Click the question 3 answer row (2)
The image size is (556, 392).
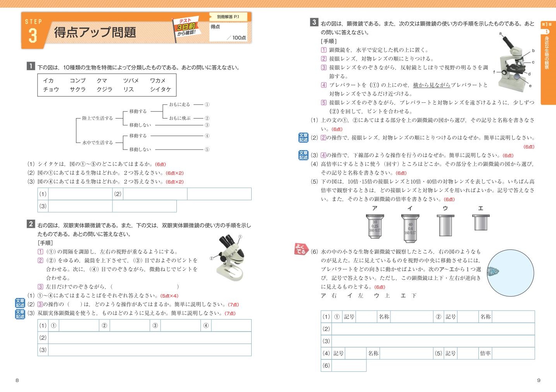pos(433,329)
